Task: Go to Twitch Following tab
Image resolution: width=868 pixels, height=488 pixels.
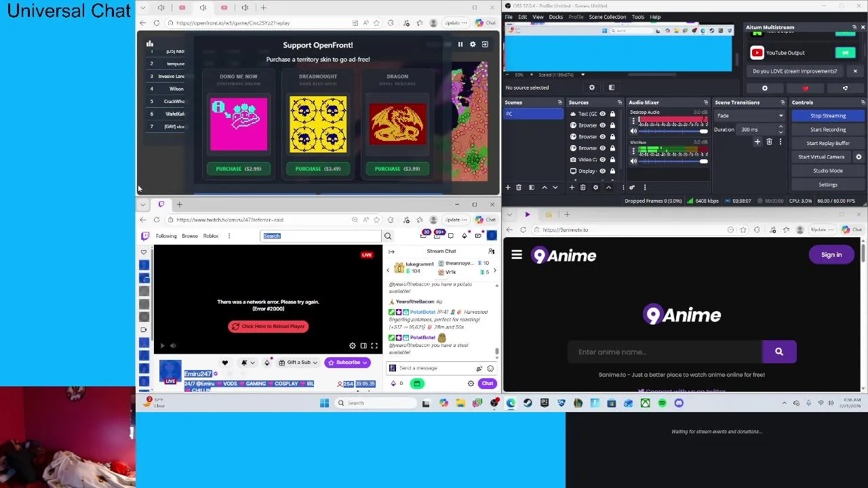Action: (166, 236)
